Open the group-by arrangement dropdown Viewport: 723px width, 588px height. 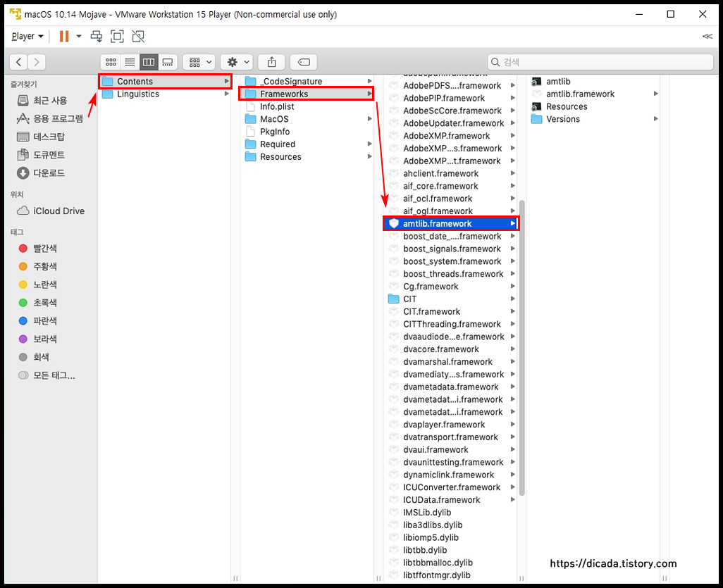click(x=199, y=62)
